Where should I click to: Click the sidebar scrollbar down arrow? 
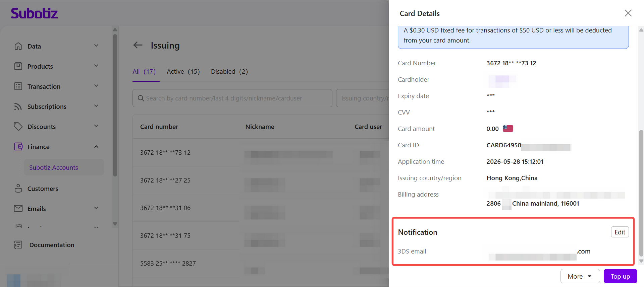pyautogui.click(x=115, y=224)
